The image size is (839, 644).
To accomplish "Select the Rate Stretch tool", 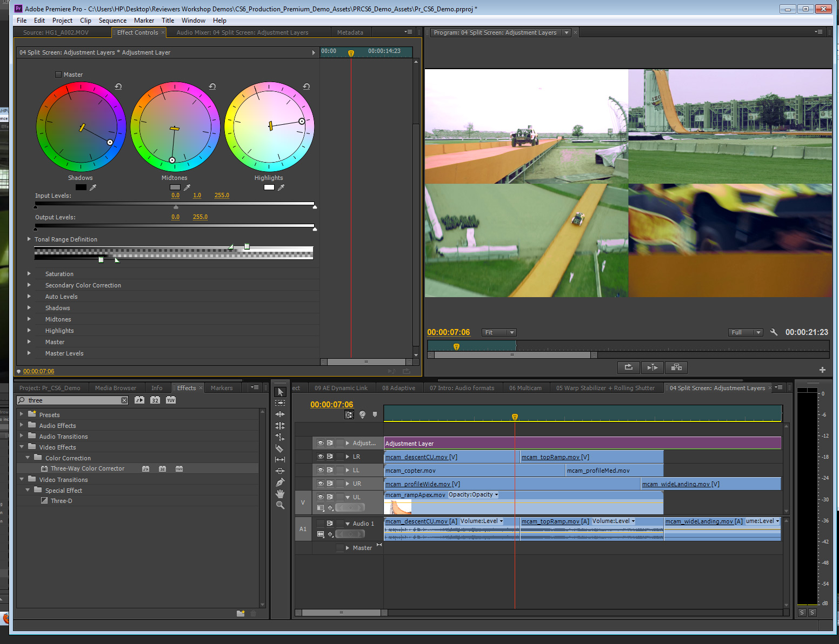I will tap(280, 437).
